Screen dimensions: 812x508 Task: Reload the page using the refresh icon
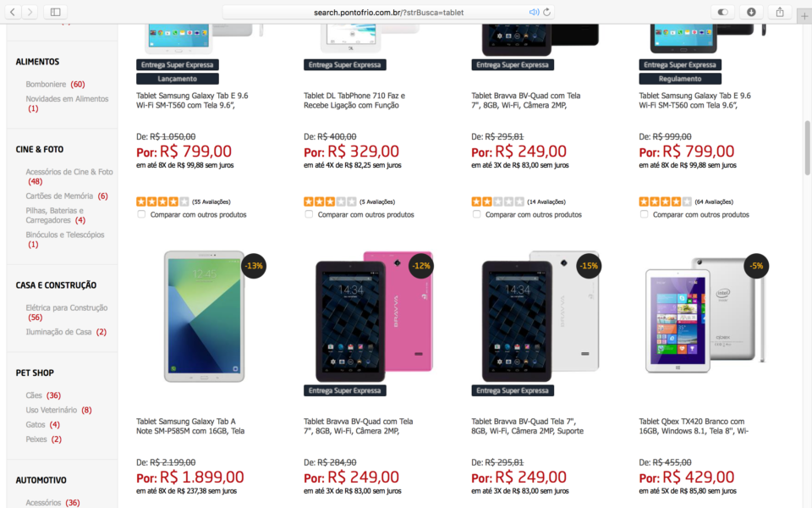[546, 12]
